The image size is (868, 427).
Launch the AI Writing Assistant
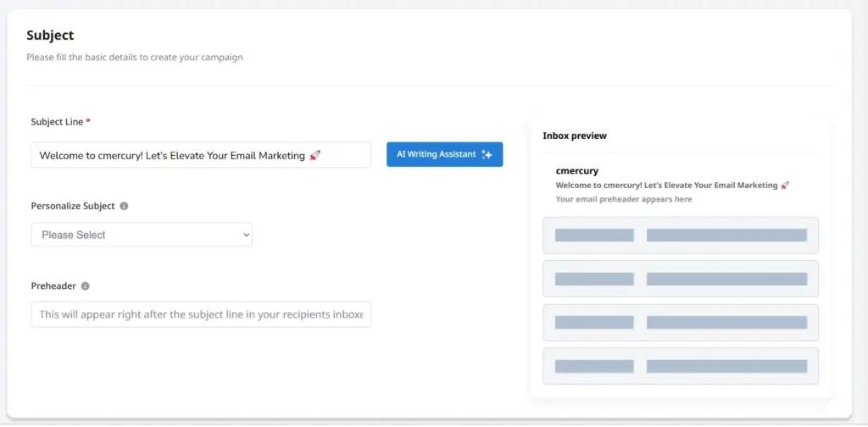coord(444,154)
